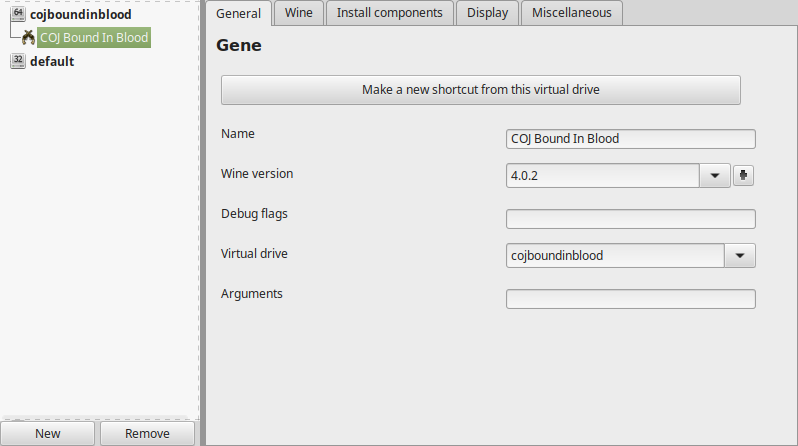Open the Wine version dropdown arrow
The height and width of the screenshot is (446, 798).
(715, 176)
